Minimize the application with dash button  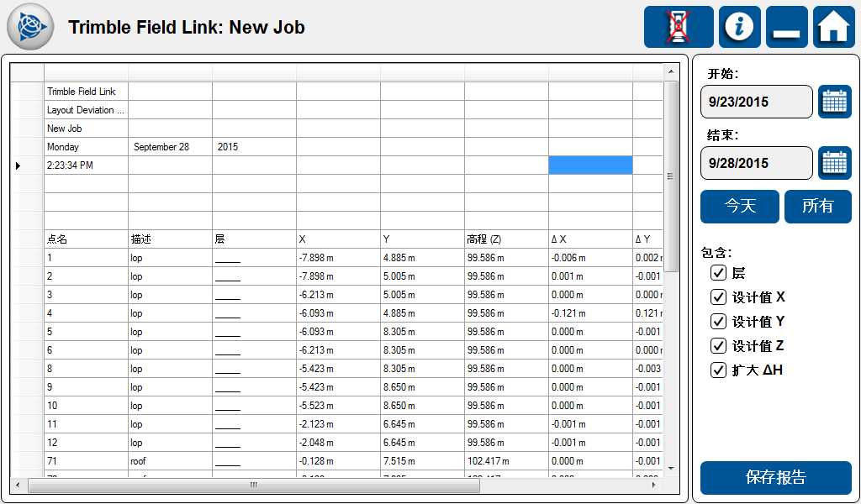[x=786, y=27]
